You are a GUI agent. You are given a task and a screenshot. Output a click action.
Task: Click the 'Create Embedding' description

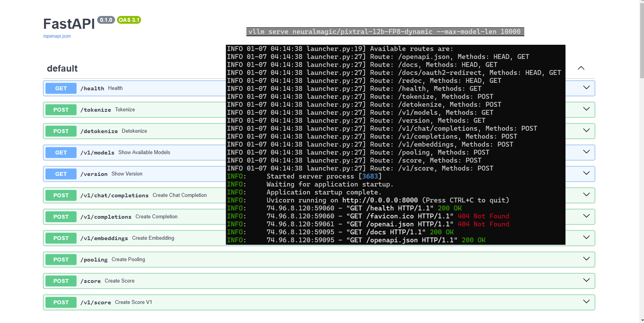pyautogui.click(x=153, y=238)
